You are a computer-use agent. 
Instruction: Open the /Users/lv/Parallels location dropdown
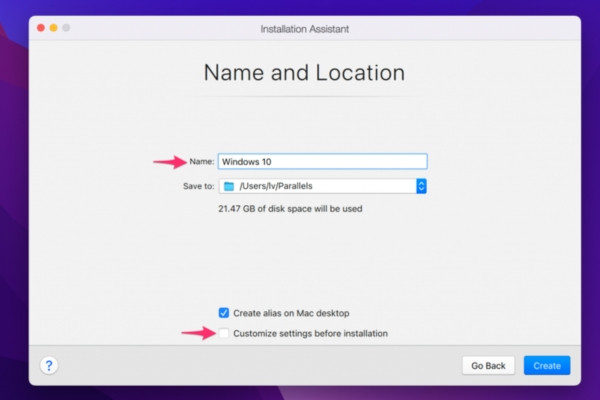[323, 186]
